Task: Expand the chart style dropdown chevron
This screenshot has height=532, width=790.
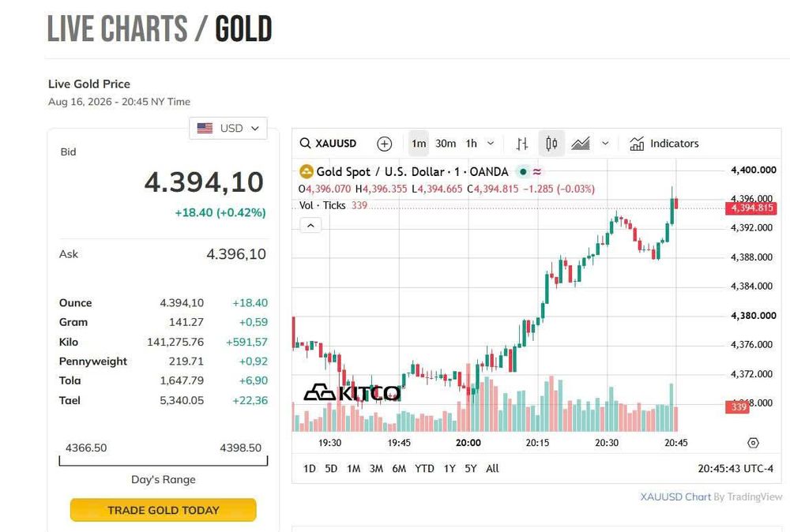Action: [605, 144]
